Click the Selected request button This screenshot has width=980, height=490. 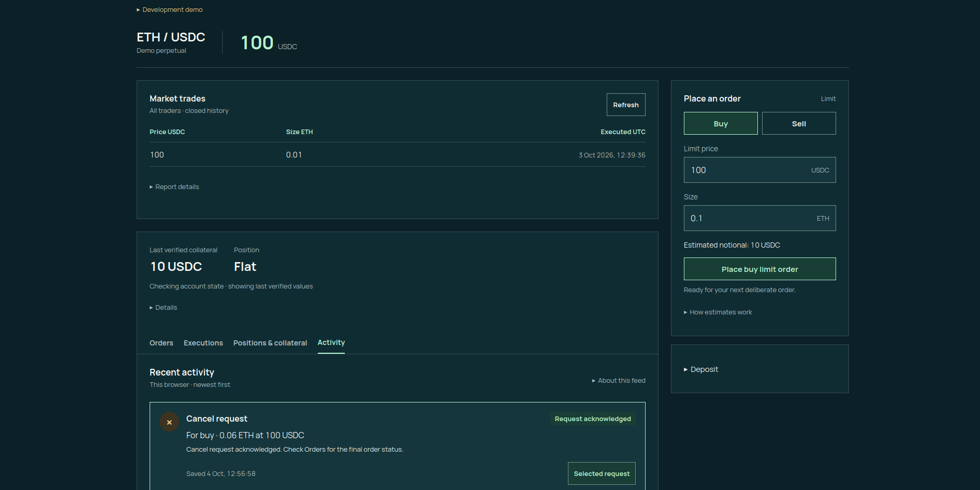602,473
